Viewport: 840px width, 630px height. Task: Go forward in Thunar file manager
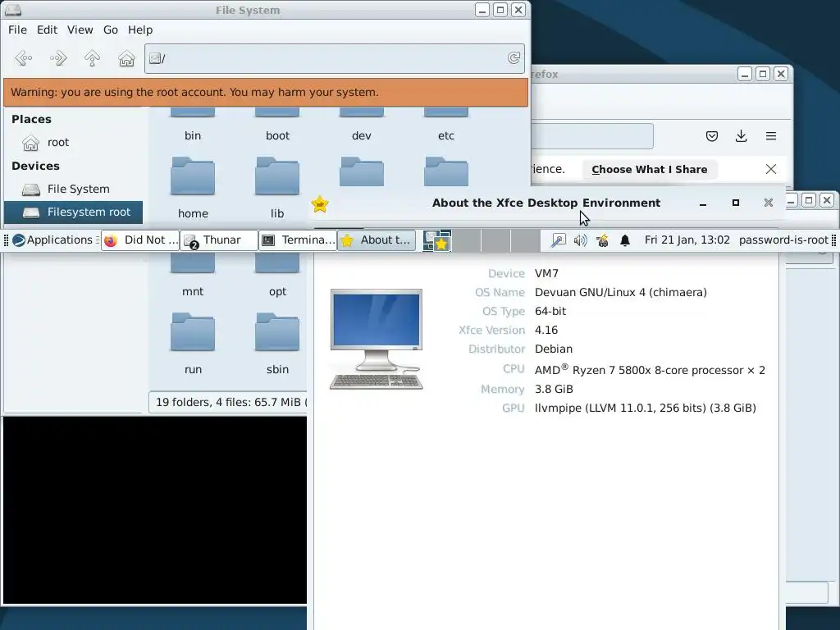pyautogui.click(x=58, y=58)
